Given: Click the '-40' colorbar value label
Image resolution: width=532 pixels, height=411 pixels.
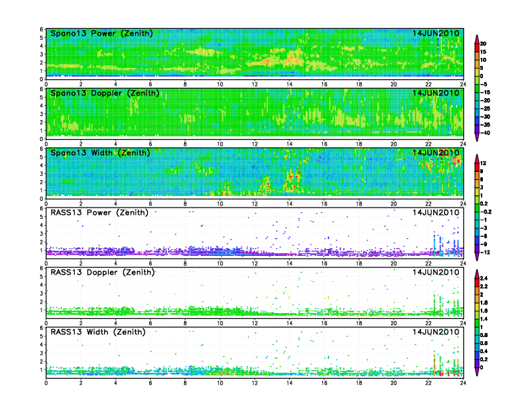Looking at the screenshot, I should tap(485, 133).
